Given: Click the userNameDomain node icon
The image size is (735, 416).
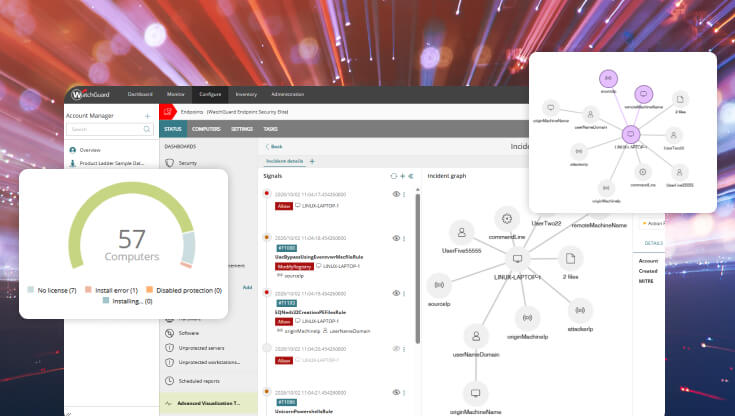Looking at the screenshot, I should click(x=475, y=337).
